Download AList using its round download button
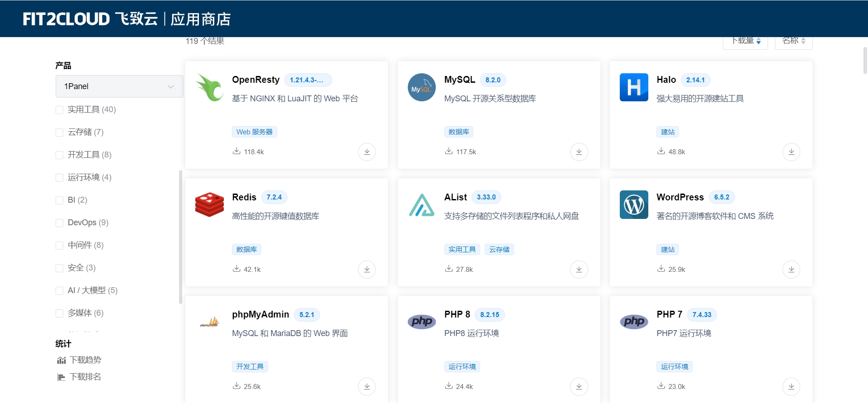868x403 pixels. (579, 270)
